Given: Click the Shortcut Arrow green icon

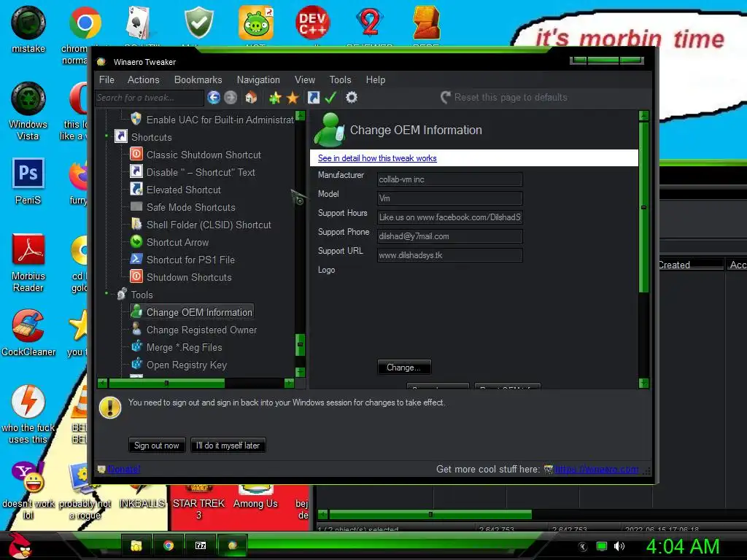Looking at the screenshot, I should 136,242.
